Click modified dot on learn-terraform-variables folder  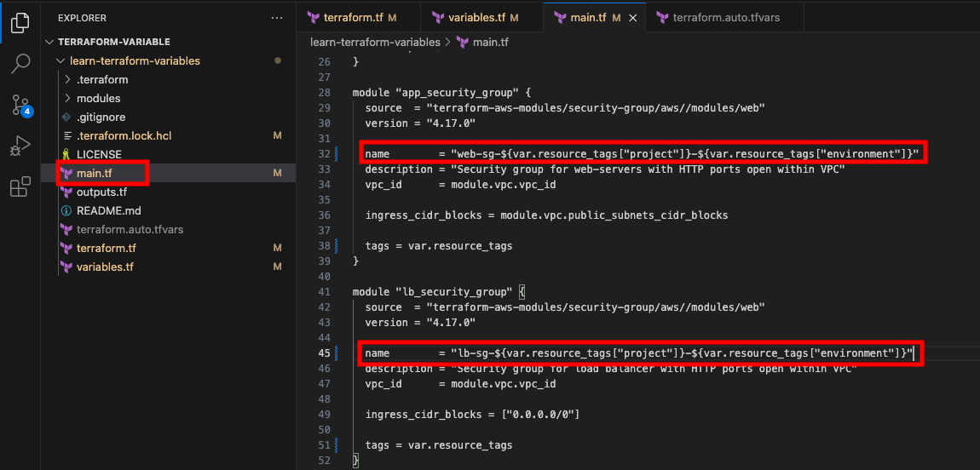(278, 61)
